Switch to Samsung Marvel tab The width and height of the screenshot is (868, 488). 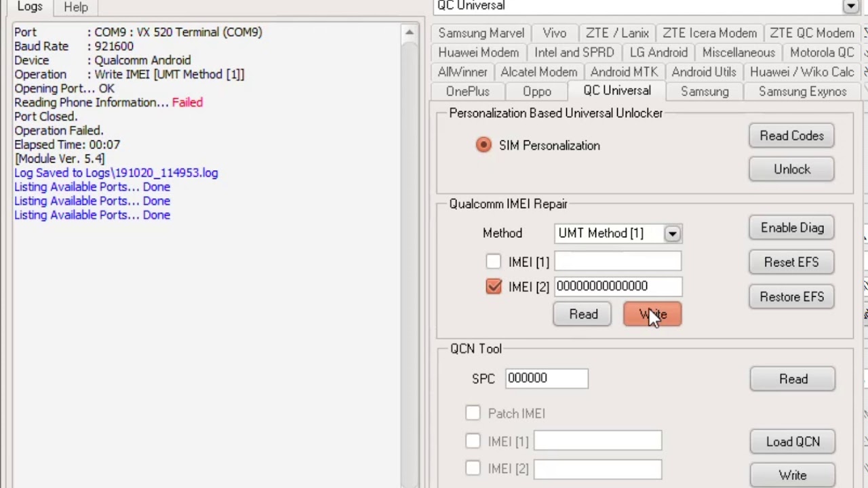click(x=481, y=33)
